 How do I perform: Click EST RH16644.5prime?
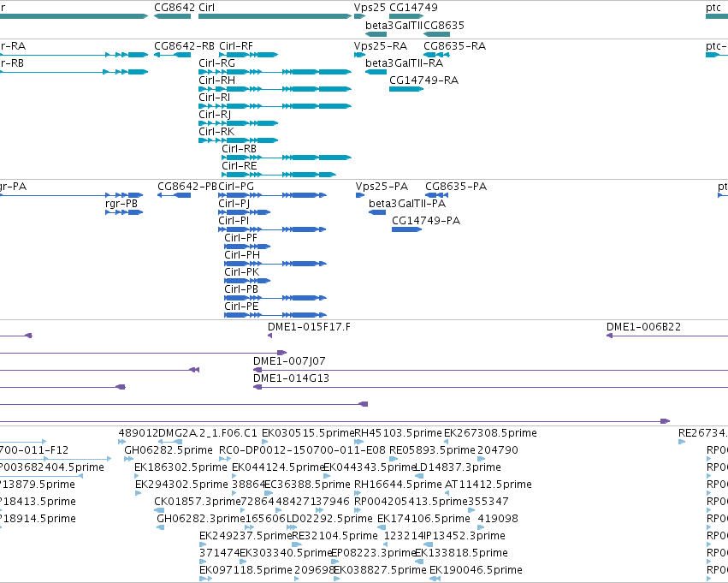(x=358, y=493)
